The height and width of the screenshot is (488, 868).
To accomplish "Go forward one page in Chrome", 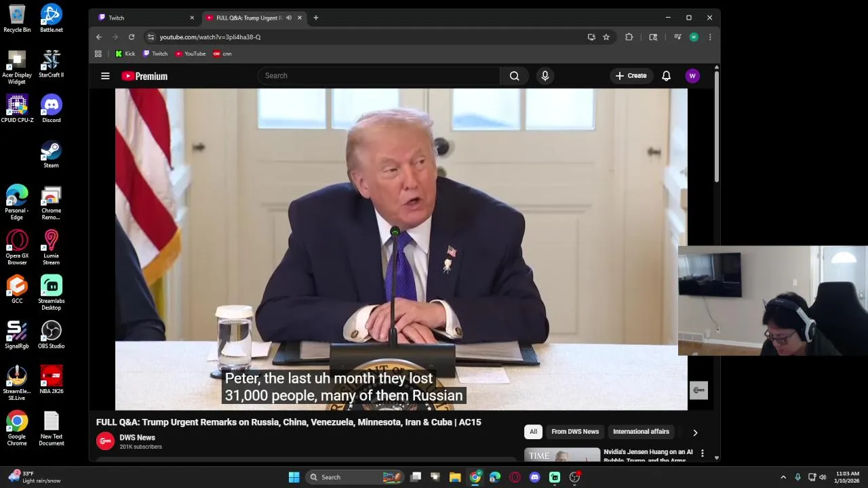I will pos(115,37).
